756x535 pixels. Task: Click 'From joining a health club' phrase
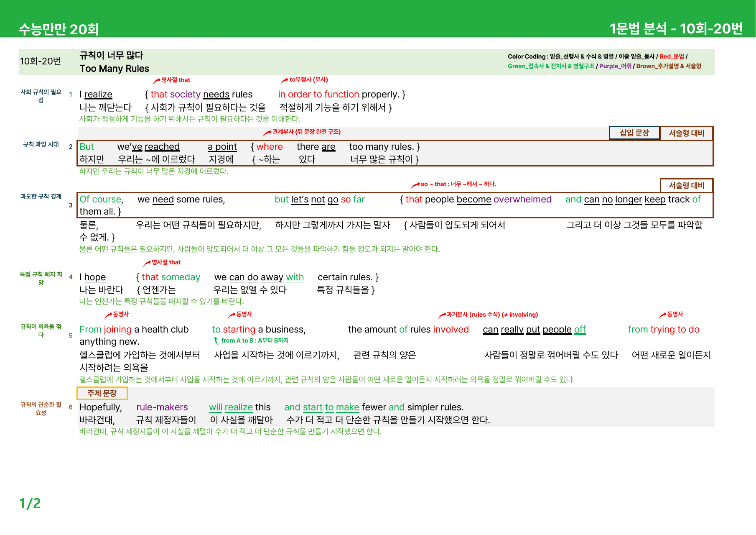tap(134, 330)
